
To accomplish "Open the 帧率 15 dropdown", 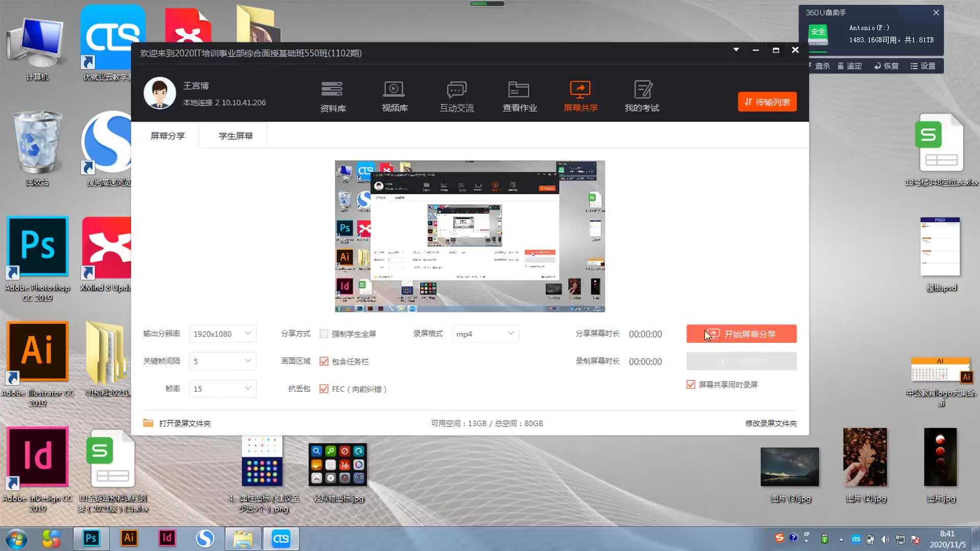I will tap(223, 389).
